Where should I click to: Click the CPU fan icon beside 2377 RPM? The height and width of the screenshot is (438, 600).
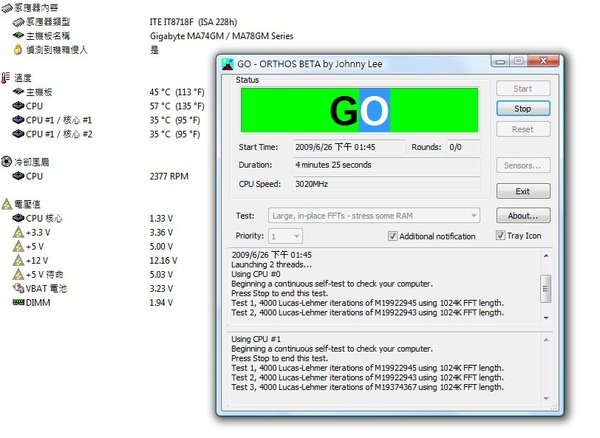click(x=18, y=176)
